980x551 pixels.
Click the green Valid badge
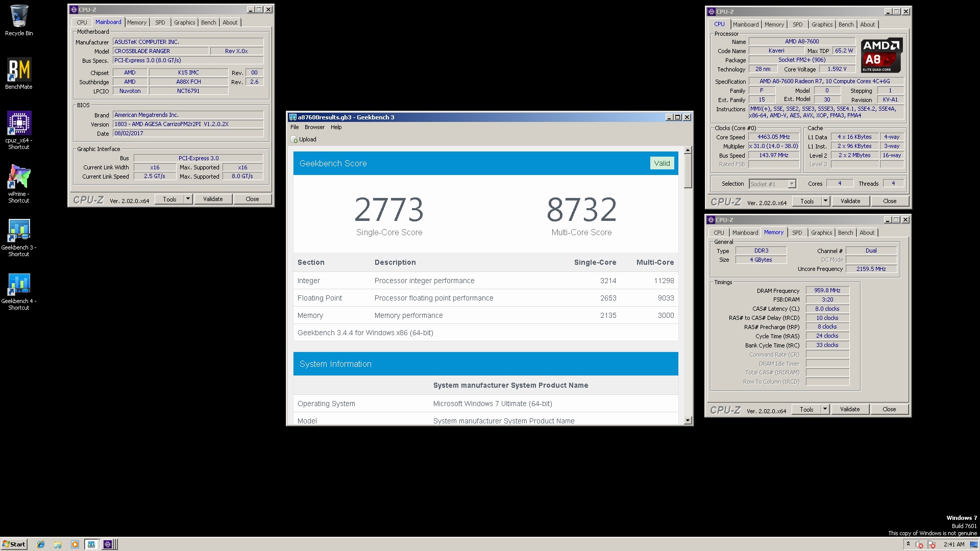click(x=662, y=163)
